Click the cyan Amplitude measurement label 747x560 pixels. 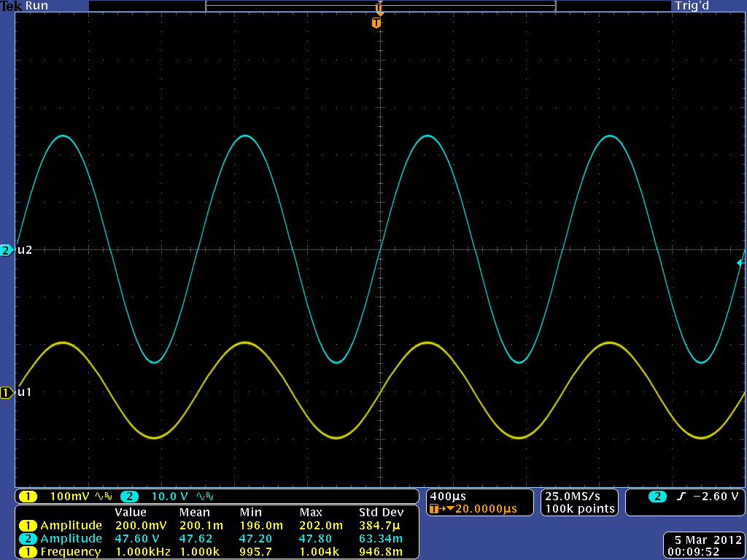click(x=71, y=539)
